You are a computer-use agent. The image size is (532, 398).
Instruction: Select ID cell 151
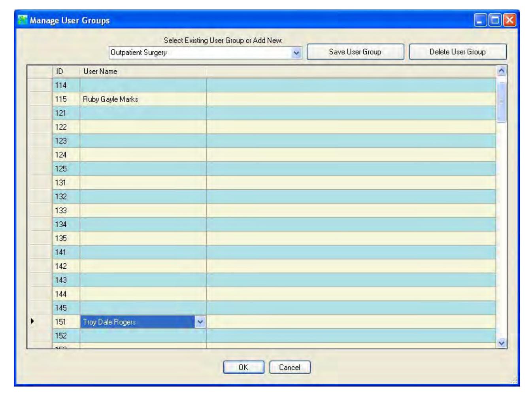(x=66, y=322)
